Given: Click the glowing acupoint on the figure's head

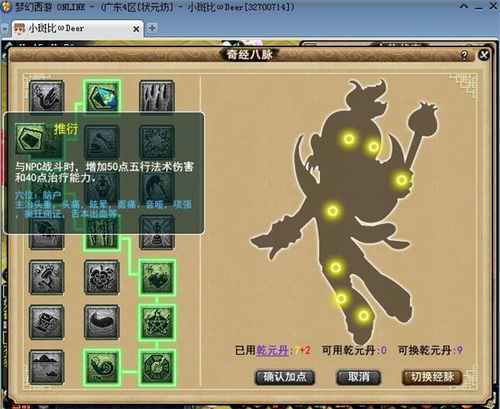Looking at the screenshot, I should coord(349,139).
